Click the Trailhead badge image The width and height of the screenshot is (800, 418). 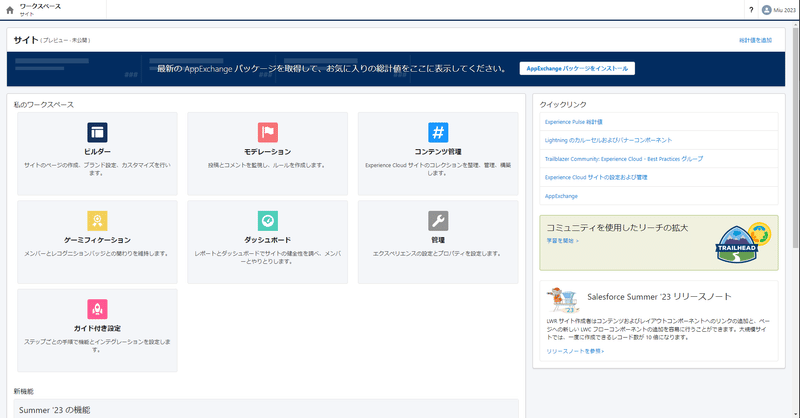point(742,242)
